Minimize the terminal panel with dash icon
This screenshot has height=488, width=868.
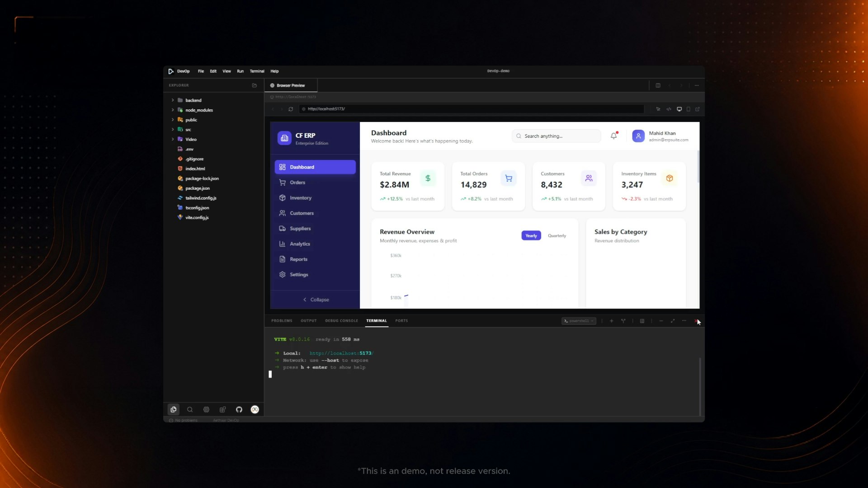(x=661, y=321)
